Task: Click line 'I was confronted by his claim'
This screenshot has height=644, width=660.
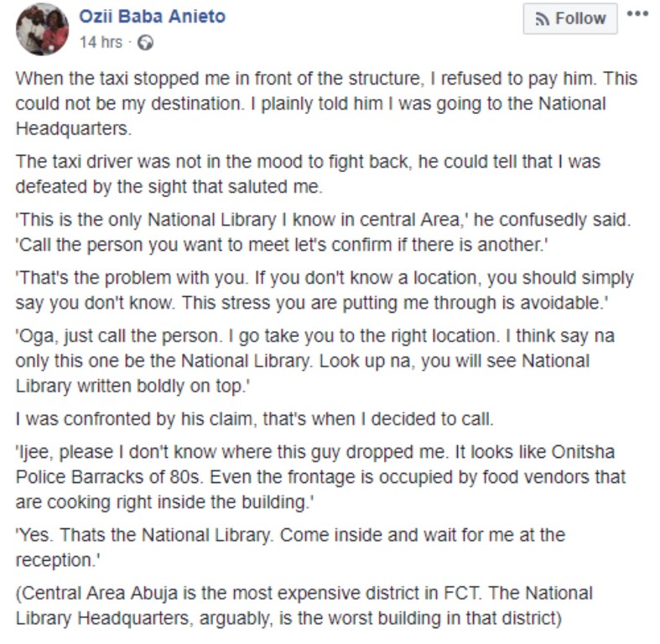Action: (x=254, y=418)
